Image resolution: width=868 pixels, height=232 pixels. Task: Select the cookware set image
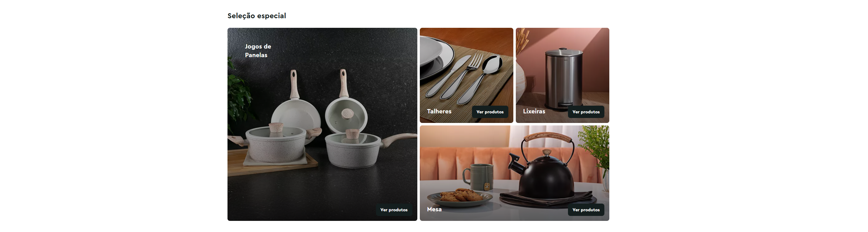[322, 124]
